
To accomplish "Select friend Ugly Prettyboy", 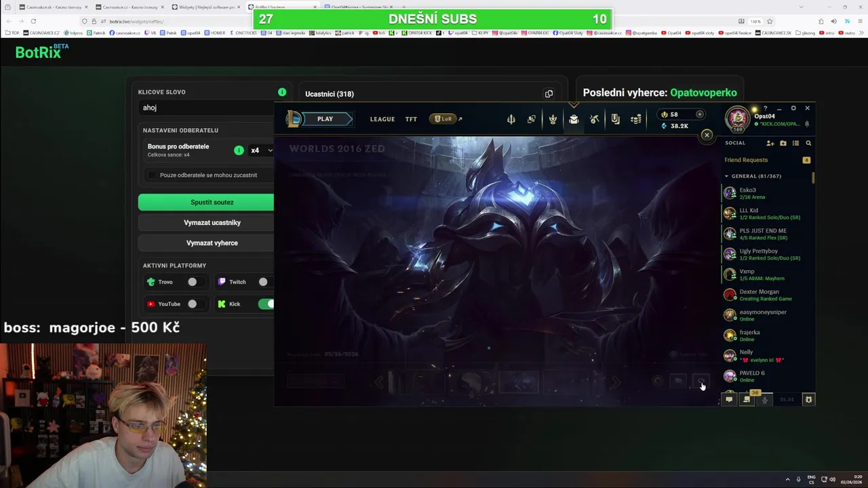I will click(767, 254).
